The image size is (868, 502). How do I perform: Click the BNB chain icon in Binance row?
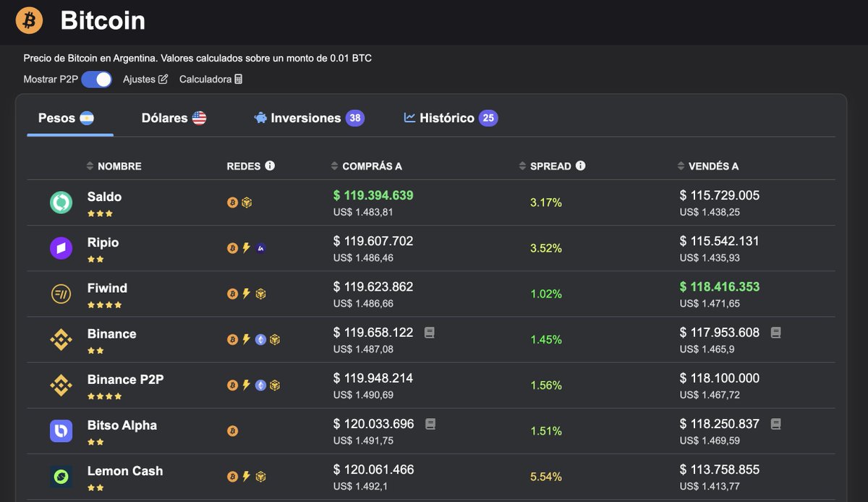click(275, 339)
